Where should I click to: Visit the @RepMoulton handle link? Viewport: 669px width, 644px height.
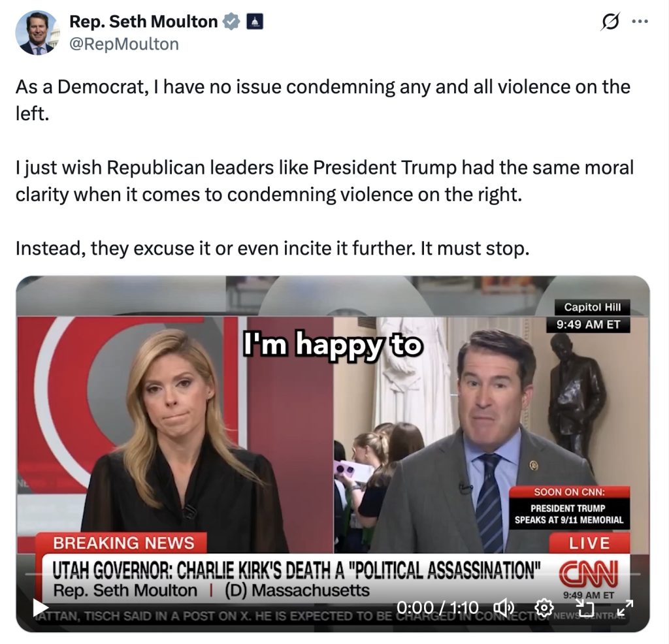click(x=123, y=44)
